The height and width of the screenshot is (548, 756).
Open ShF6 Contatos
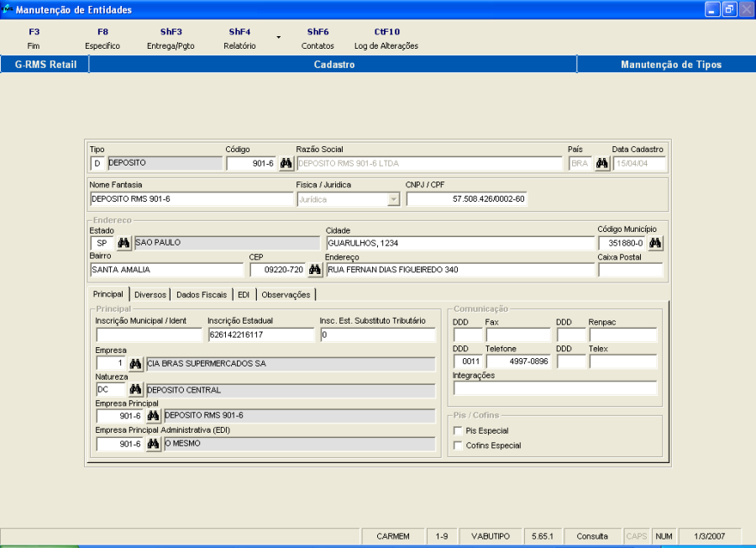(318, 39)
